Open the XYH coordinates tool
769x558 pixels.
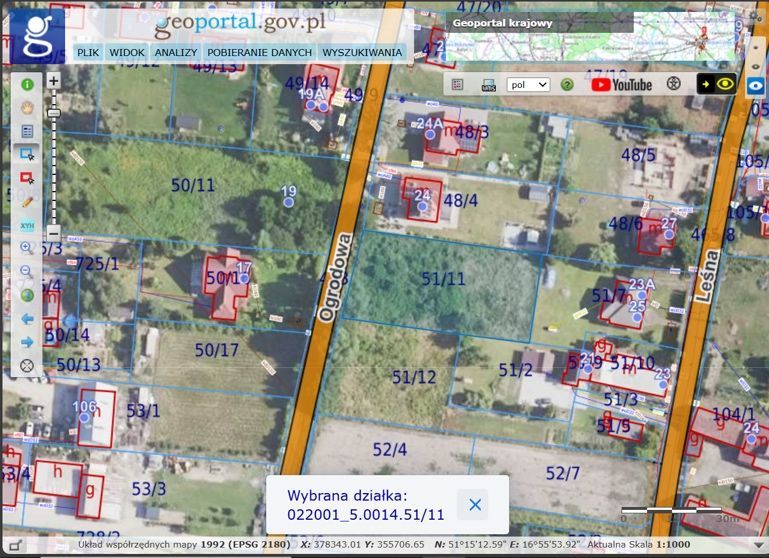pos(27,225)
